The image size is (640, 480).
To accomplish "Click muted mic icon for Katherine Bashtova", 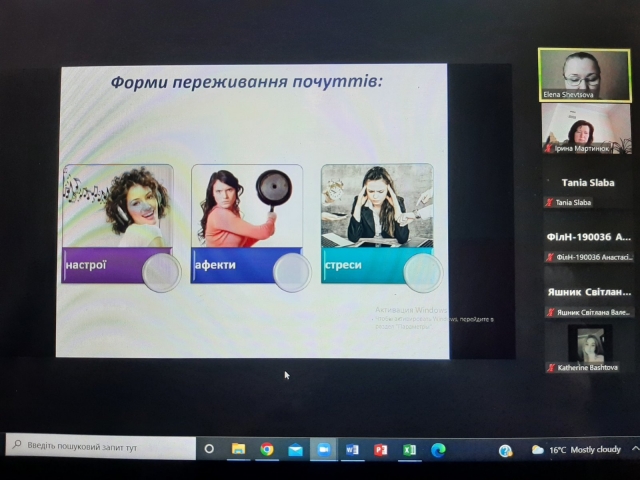I will [551, 367].
